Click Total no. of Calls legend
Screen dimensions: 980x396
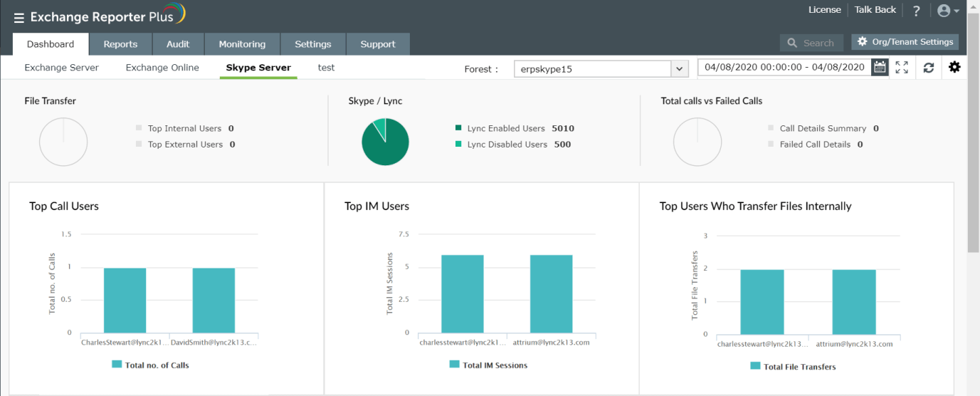[x=150, y=365]
